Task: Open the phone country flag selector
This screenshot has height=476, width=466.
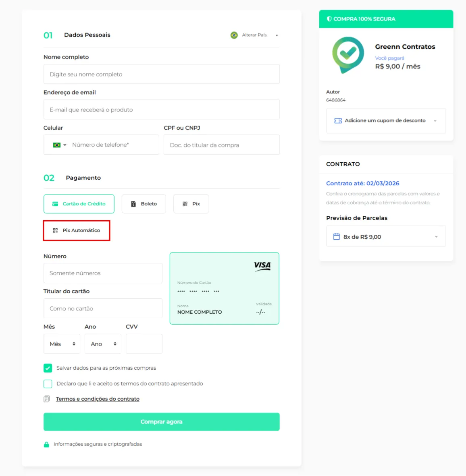Action: pos(60,145)
